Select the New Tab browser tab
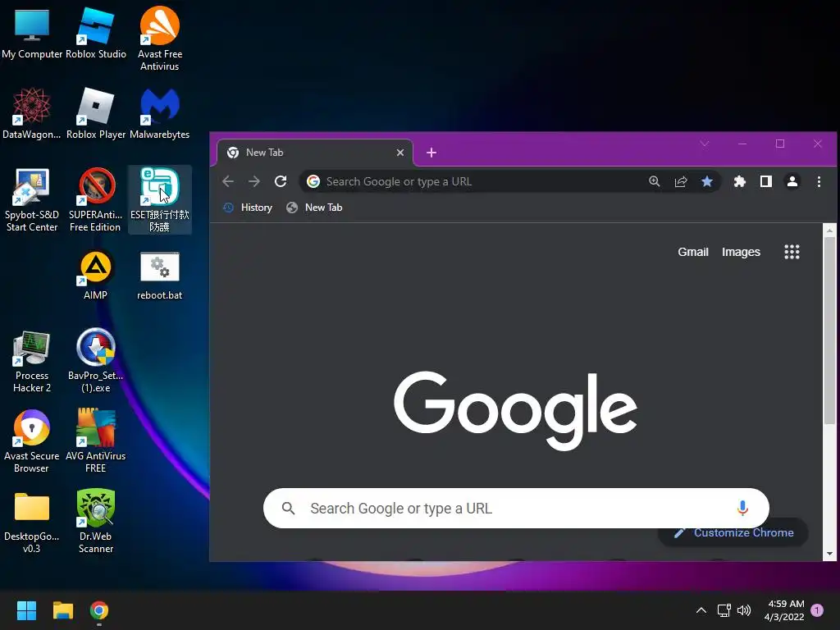Image resolution: width=840 pixels, height=630 pixels. point(315,153)
